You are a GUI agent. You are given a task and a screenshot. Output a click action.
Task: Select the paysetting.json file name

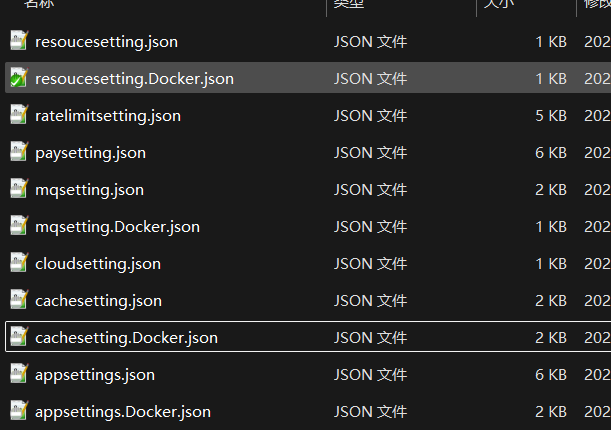90,153
